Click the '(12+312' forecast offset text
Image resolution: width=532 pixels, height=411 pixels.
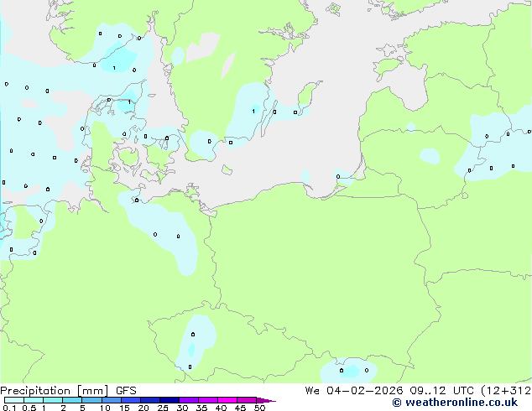coord(506,391)
